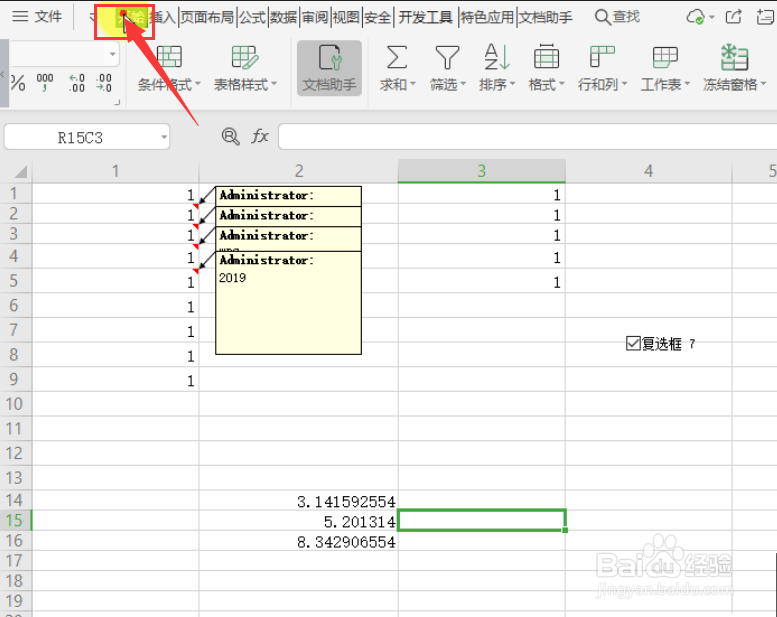This screenshot has width=777, height=617.
Task: Expand the 工作表 dropdown arrow
Action: pyautogui.click(x=687, y=84)
